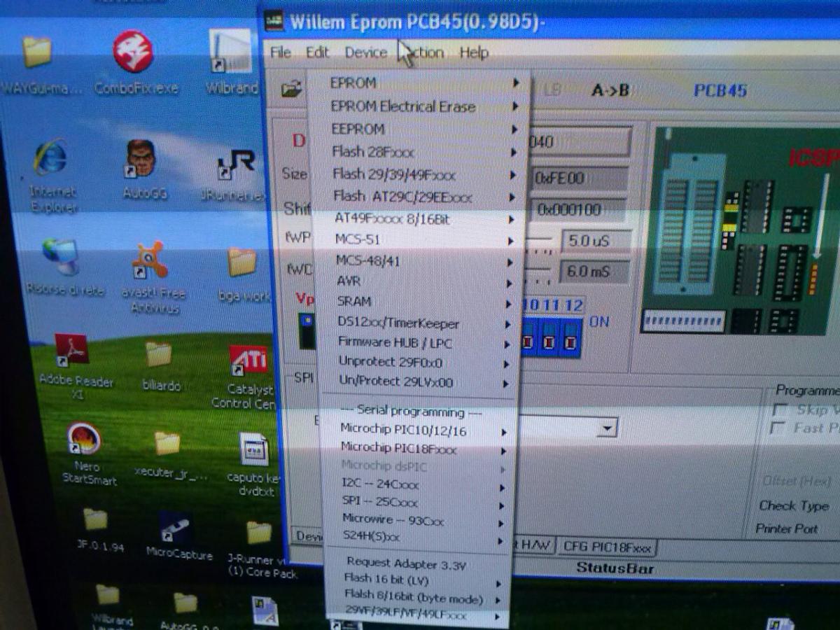Open ATI Catalyst Control Center shortcut

(245, 377)
